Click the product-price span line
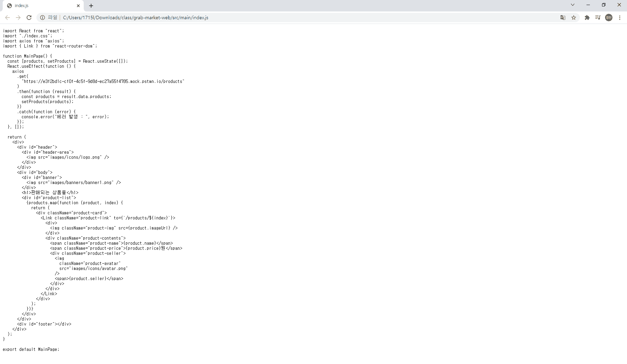The image size is (627, 364). 116,248
